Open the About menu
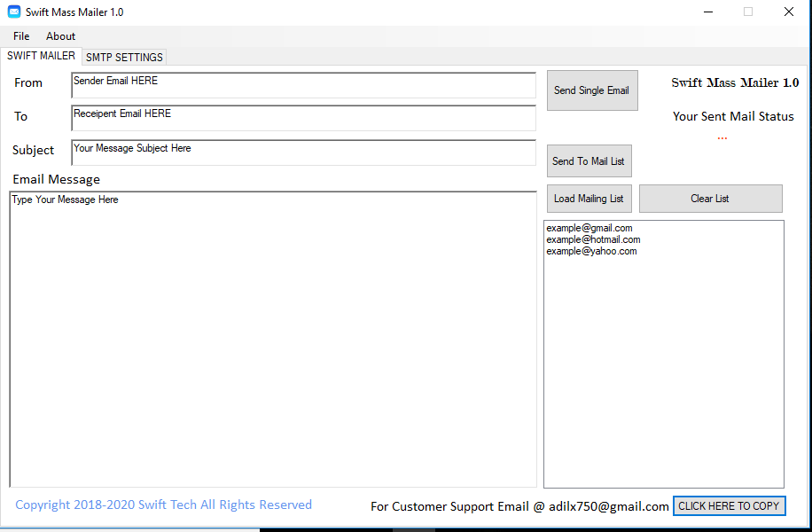The width and height of the screenshot is (812, 532). (x=60, y=36)
